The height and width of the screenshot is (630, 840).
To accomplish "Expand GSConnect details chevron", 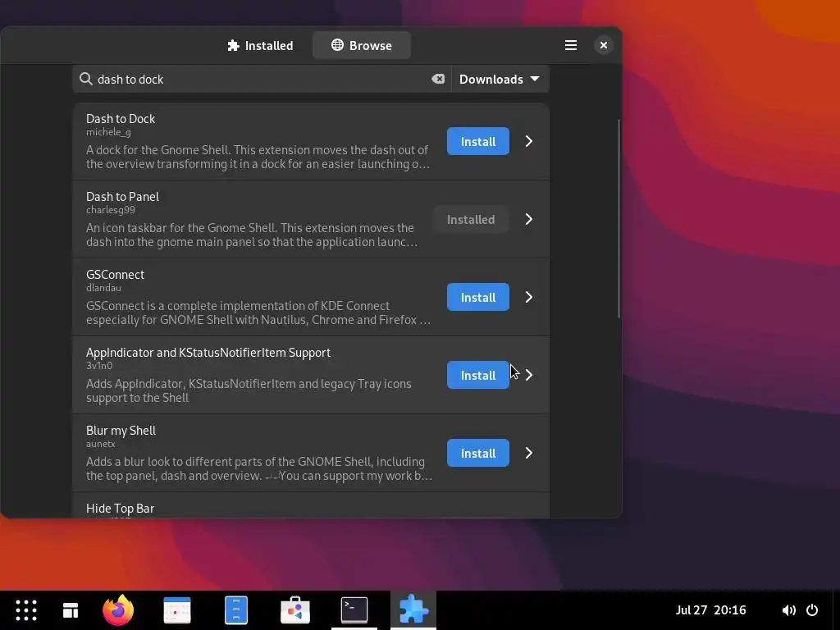I will [529, 297].
